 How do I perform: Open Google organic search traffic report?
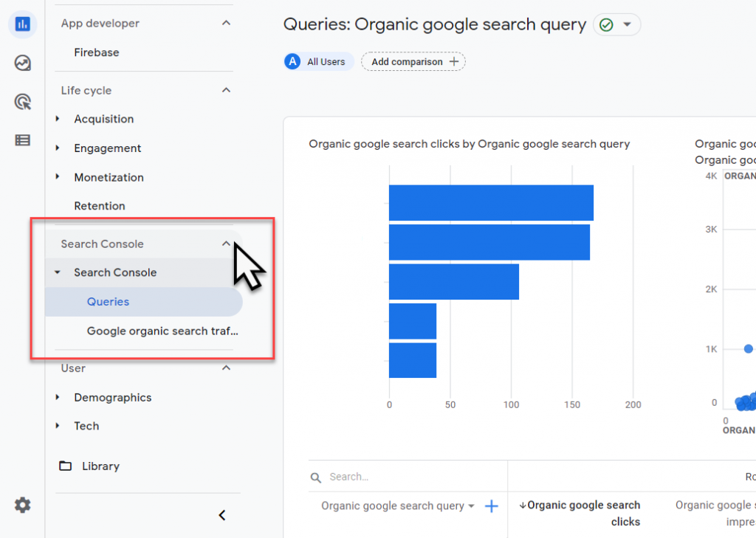pyautogui.click(x=162, y=331)
